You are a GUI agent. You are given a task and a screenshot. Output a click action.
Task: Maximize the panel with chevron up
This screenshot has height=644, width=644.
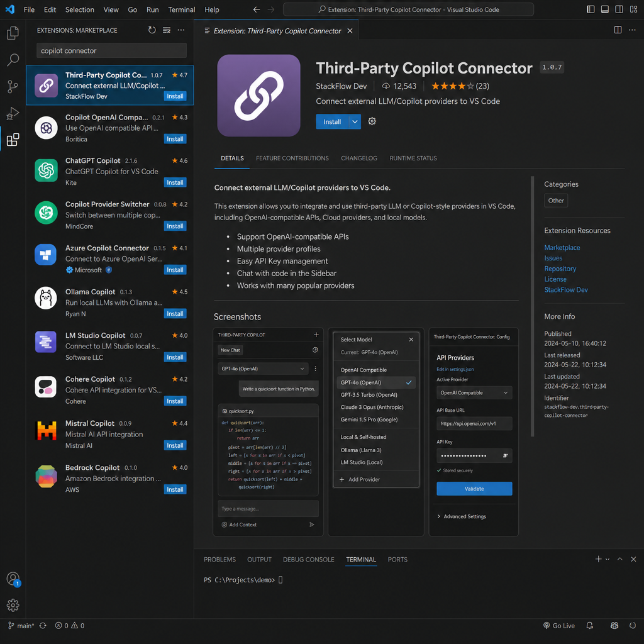pos(619,559)
